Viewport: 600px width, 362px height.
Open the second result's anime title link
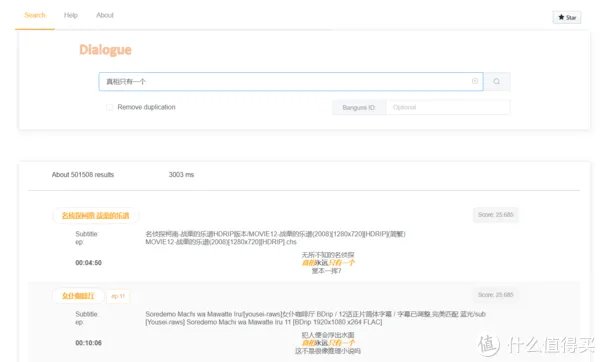click(78, 296)
